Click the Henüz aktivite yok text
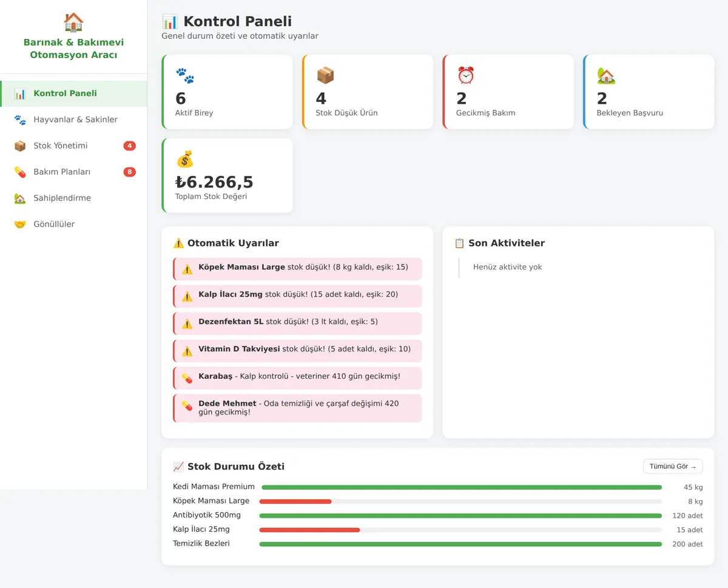 click(x=508, y=267)
